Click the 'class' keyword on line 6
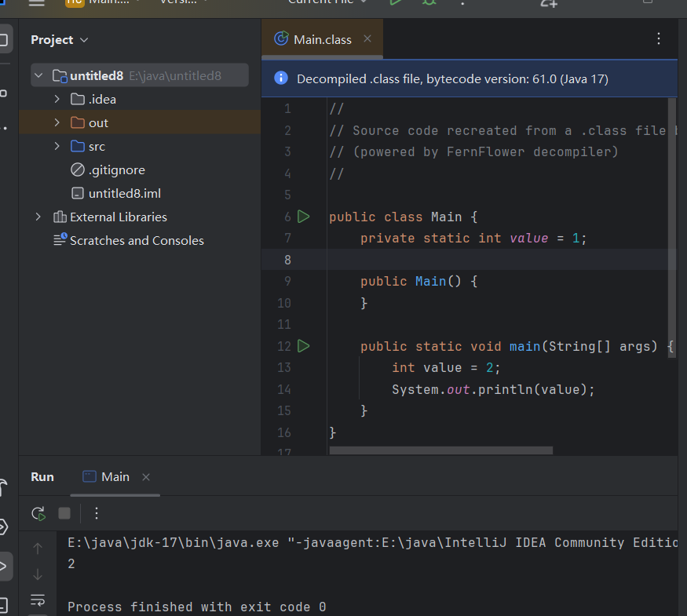 [x=403, y=217]
